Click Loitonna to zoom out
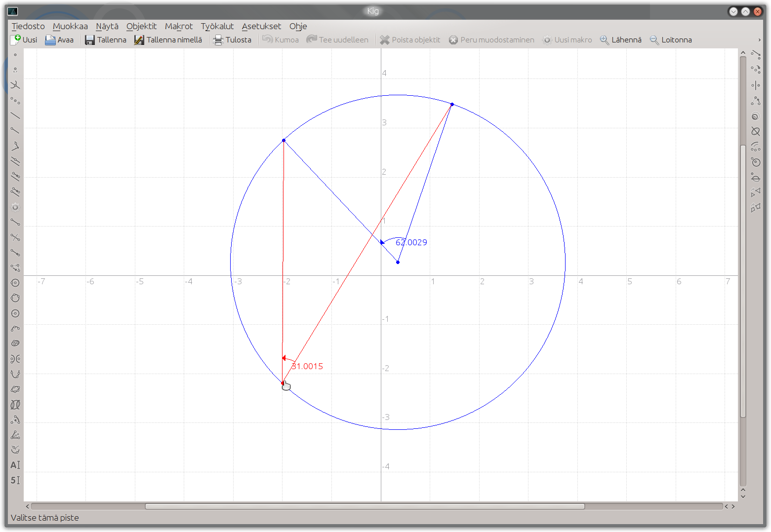 671,40
